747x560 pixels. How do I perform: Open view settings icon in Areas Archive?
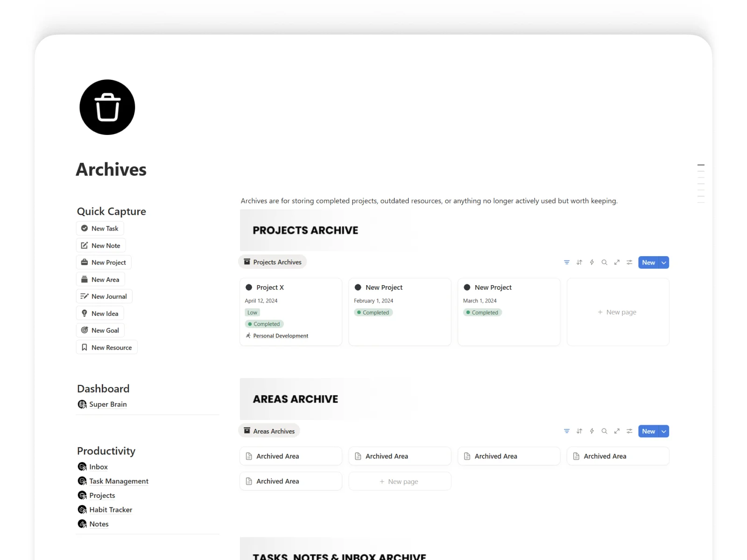coord(629,431)
